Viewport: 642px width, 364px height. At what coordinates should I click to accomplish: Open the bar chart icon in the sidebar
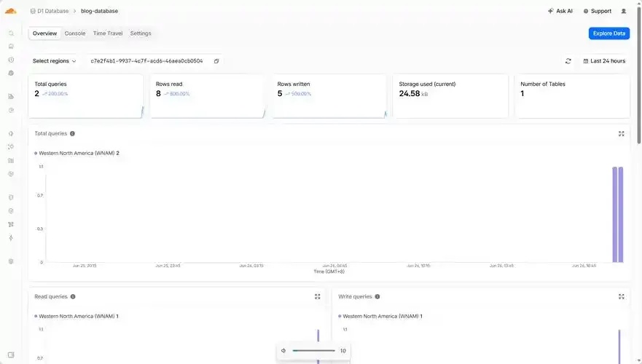11,97
